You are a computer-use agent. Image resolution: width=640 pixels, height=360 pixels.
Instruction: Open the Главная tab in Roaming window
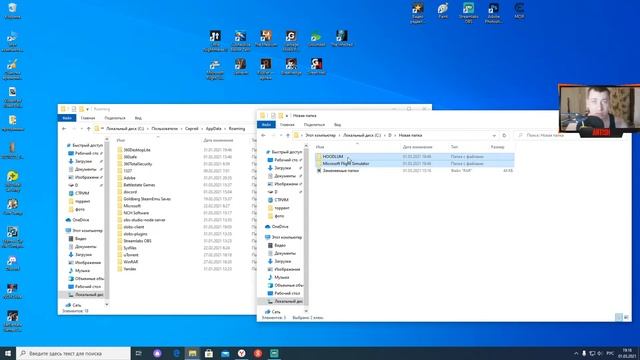tap(88, 118)
